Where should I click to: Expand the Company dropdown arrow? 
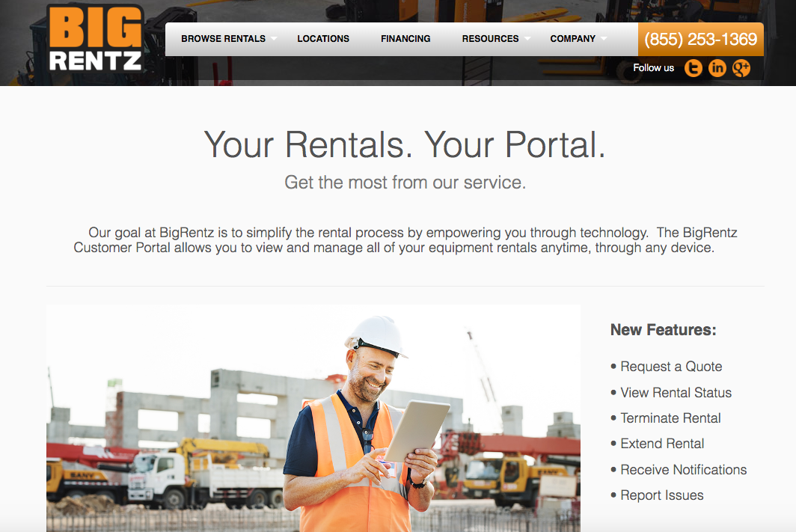pyautogui.click(x=604, y=39)
